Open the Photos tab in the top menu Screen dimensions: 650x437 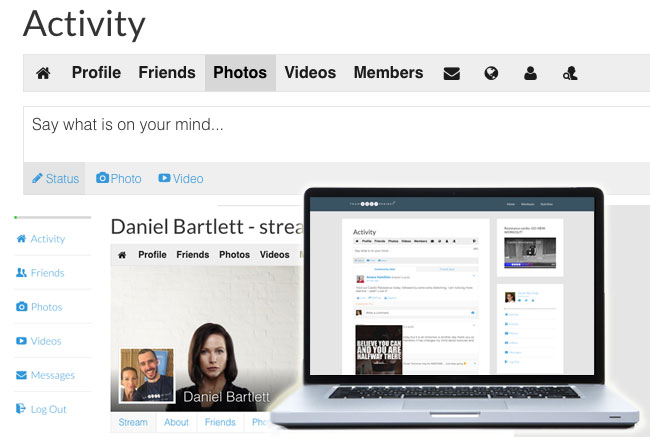pos(240,73)
